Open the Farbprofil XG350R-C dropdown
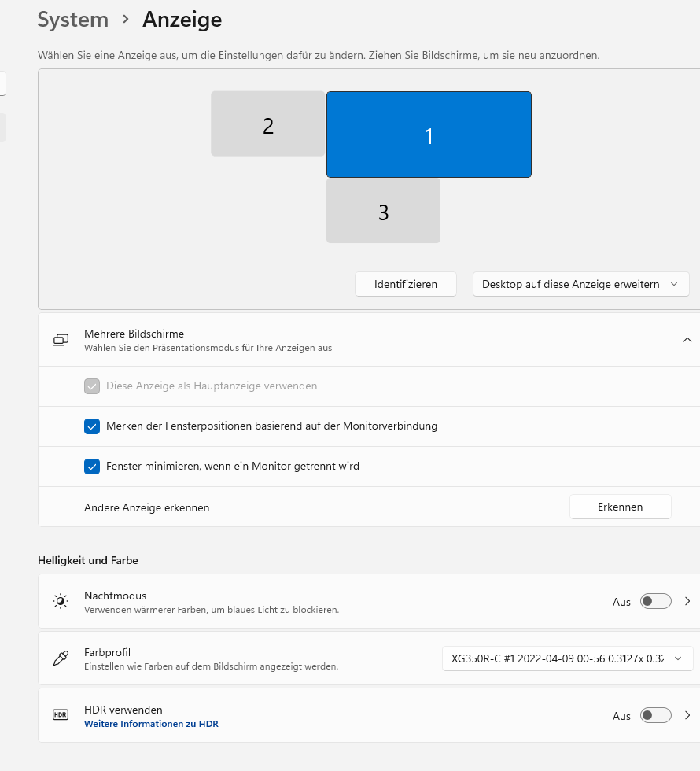The width and height of the screenshot is (700, 771). point(567,658)
